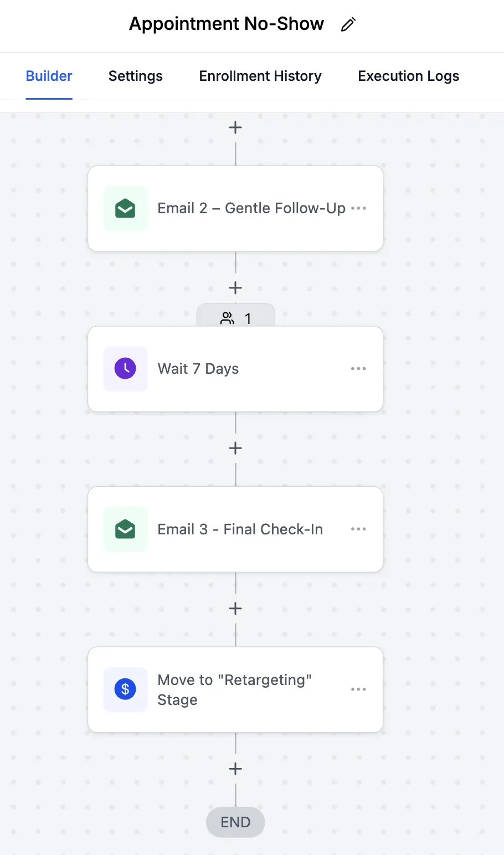This screenshot has width=504, height=855.
Task: Add a step before Wait 7 Days
Action: pyautogui.click(x=235, y=288)
